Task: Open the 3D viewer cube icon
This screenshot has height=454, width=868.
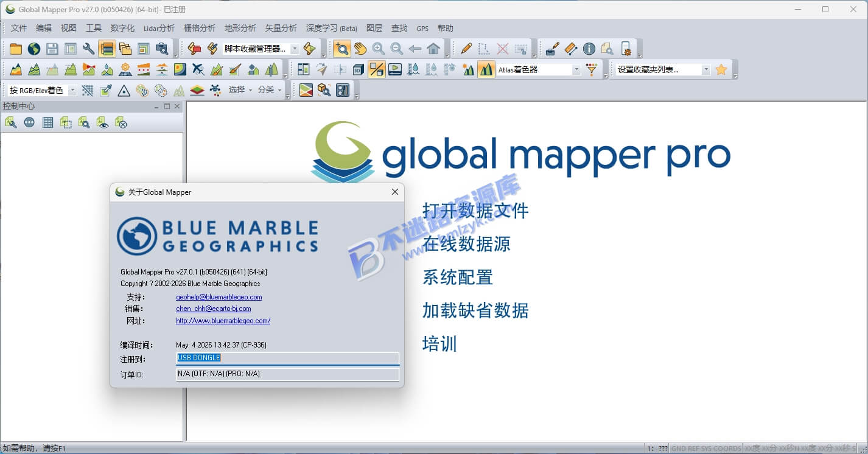Action: pos(359,69)
